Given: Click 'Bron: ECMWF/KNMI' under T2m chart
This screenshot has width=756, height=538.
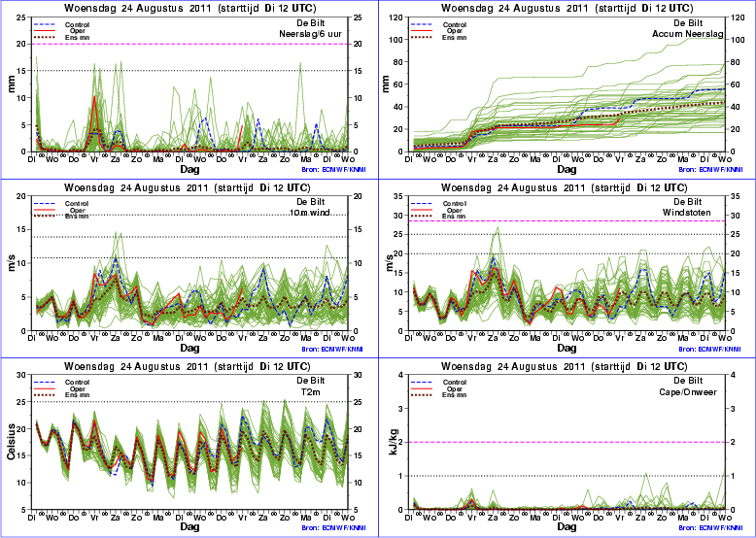Looking at the screenshot, I should (334, 528).
